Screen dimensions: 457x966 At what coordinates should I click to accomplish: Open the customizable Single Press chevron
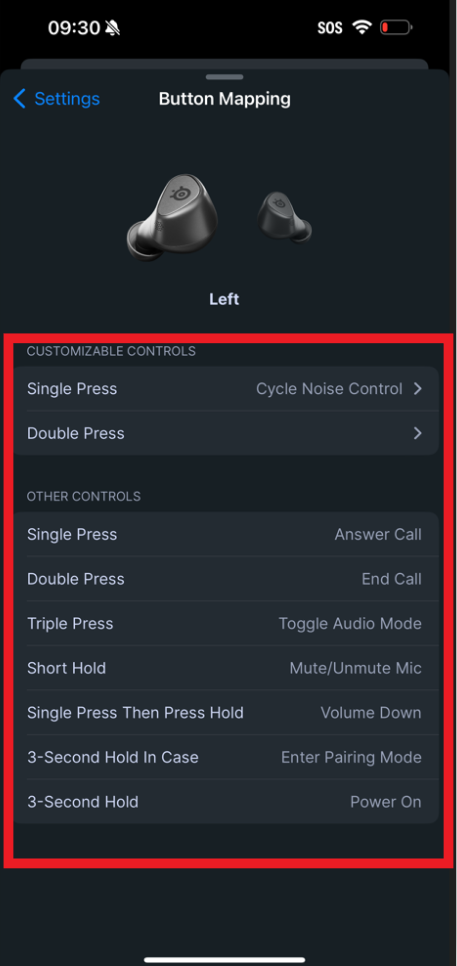pos(418,389)
